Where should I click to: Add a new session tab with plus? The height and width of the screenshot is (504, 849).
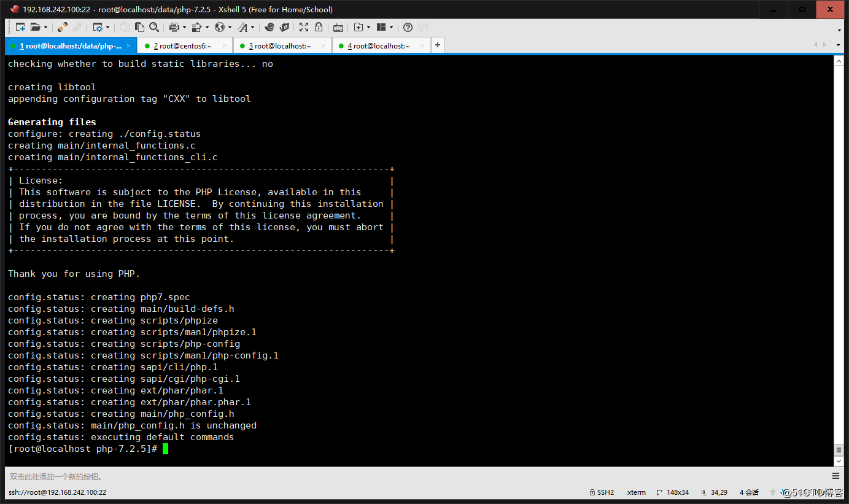pos(438,45)
